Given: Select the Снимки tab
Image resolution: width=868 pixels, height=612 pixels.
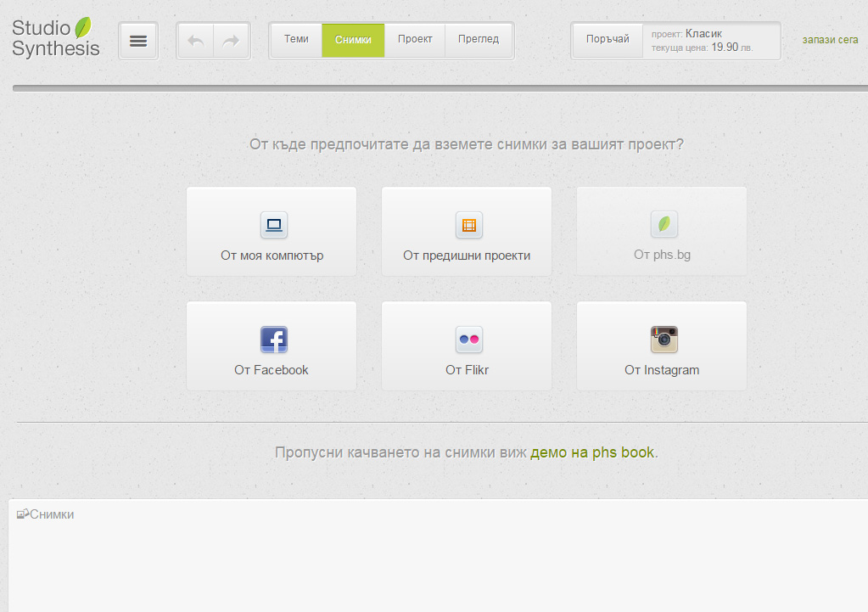Looking at the screenshot, I should (x=353, y=40).
